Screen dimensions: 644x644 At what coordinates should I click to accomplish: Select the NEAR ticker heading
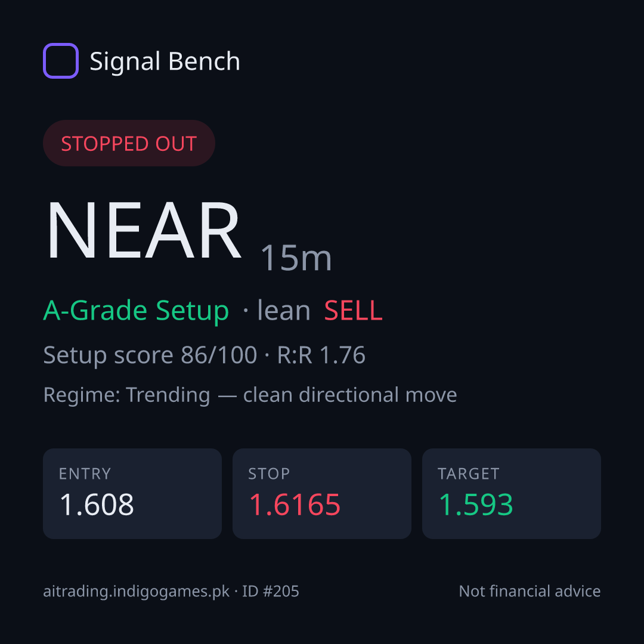143,230
